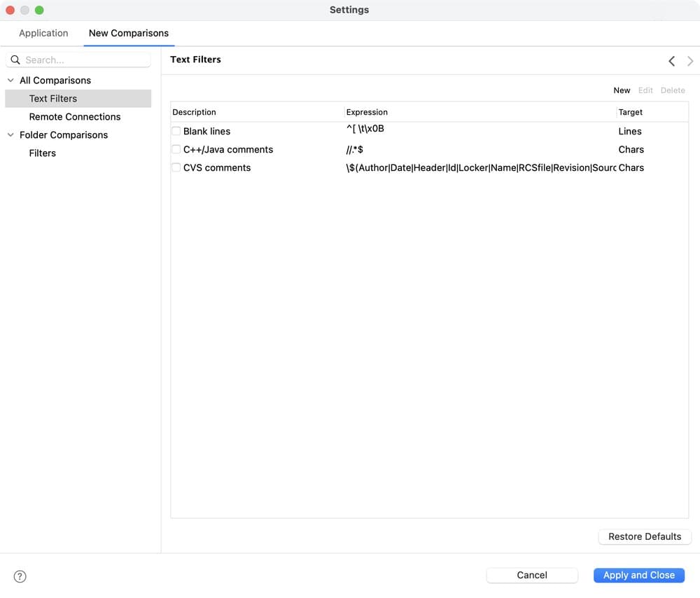
Task: Click the Description column header
Action: tap(194, 112)
